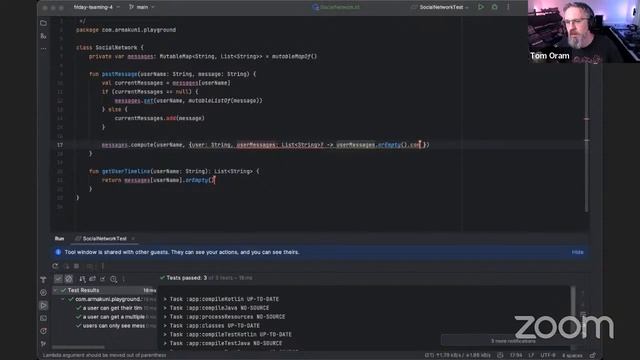Sort test results alphabetically
640x360 pixels.
pos(82,279)
